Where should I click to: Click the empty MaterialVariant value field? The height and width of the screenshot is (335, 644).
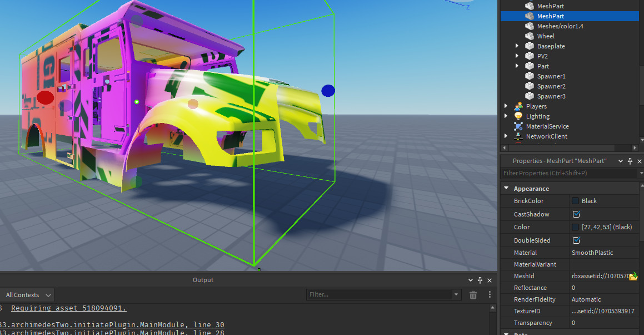coord(604,264)
